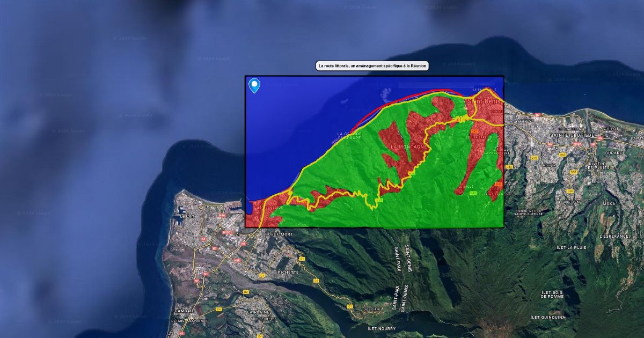
Task: Click the GILLOT place label
Action: (x=611, y=129)
